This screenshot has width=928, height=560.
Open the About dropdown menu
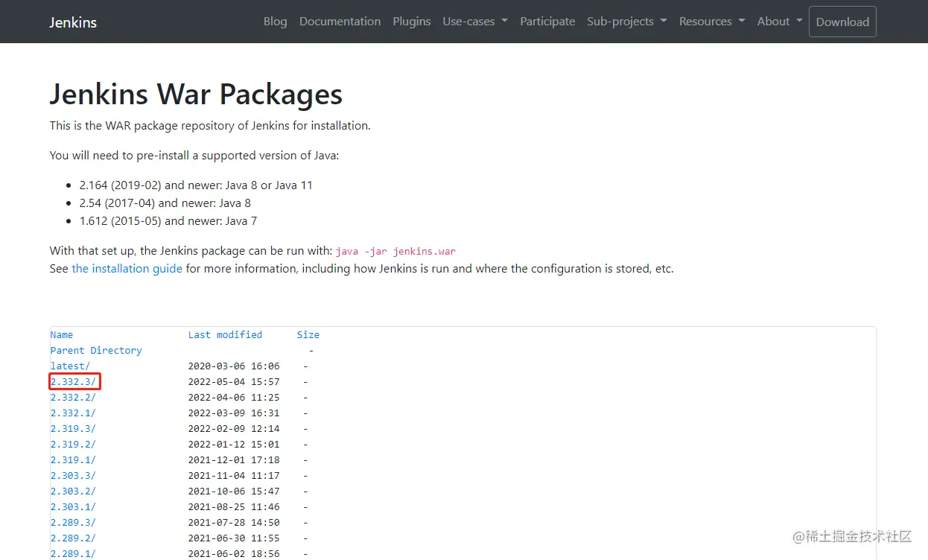point(780,22)
